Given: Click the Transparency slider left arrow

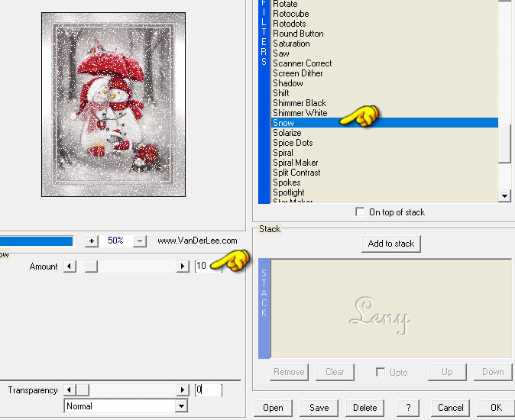Looking at the screenshot, I should click(70, 389).
